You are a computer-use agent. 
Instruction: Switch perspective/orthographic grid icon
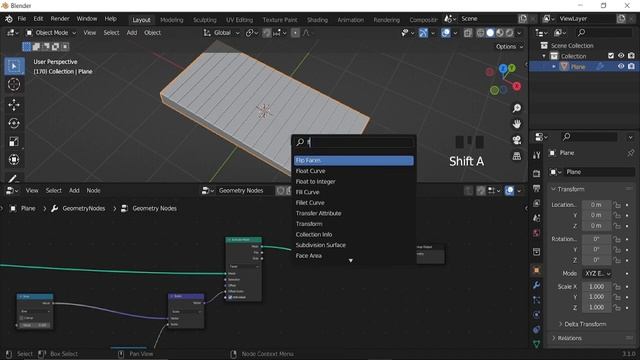tap(517, 156)
